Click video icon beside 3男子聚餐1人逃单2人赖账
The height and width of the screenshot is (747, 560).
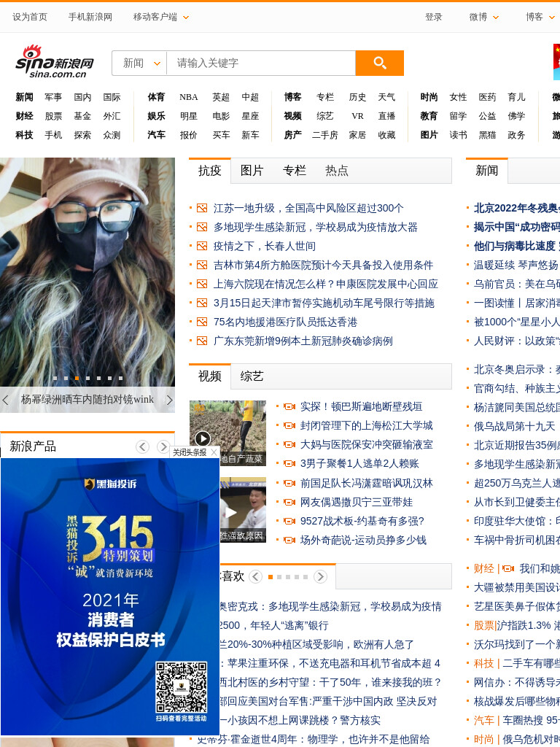(x=289, y=463)
